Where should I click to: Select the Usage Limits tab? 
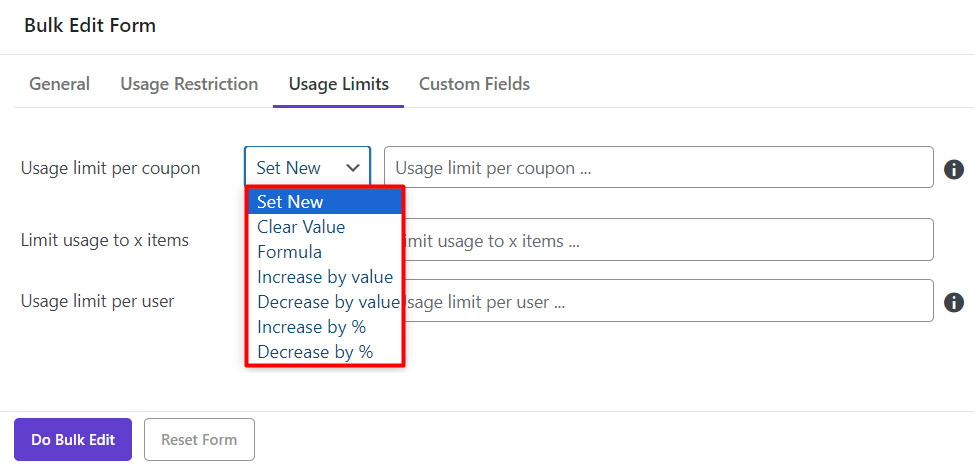point(338,84)
